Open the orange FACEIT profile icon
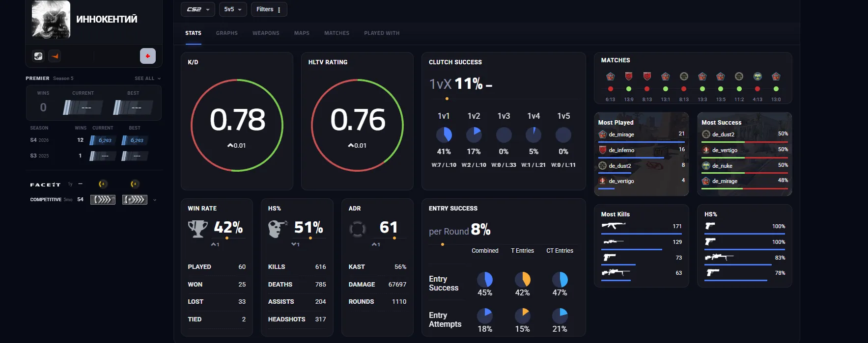This screenshot has height=343, width=868. click(55, 56)
